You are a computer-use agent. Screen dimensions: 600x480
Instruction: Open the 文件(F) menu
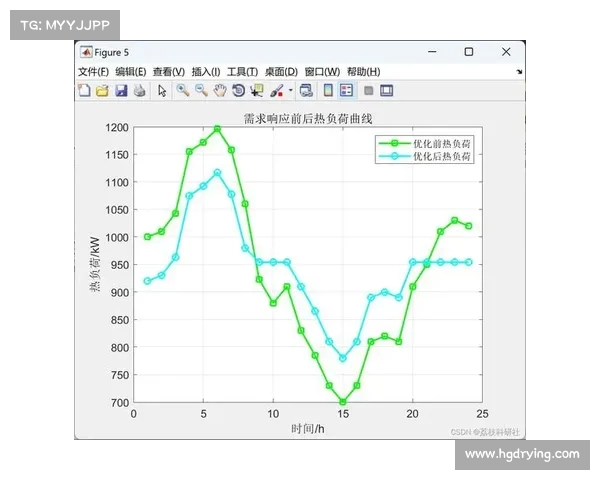click(93, 72)
